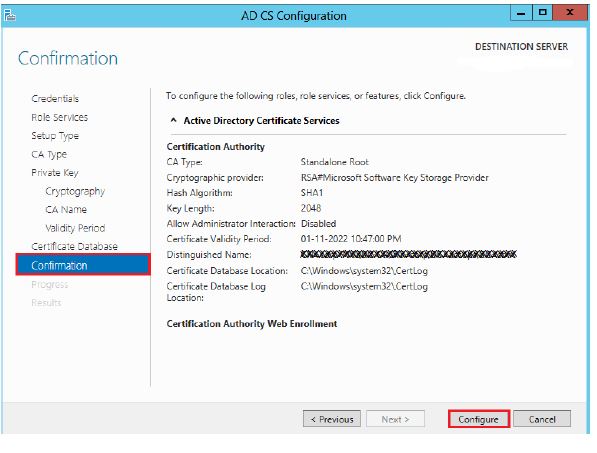Click the AD CS title bar app icon

(x=9, y=15)
